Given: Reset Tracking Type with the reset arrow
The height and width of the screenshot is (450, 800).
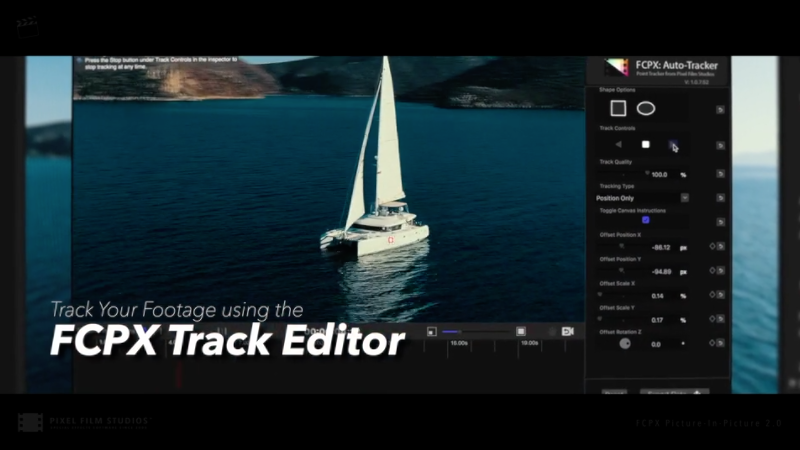Looking at the screenshot, I should tap(720, 197).
